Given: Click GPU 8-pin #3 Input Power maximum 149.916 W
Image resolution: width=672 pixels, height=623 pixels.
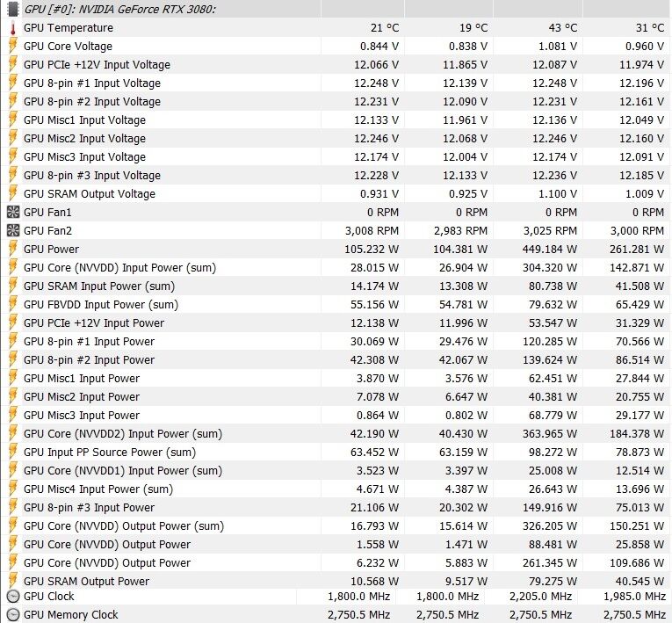Looking at the screenshot, I should click(x=549, y=507).
